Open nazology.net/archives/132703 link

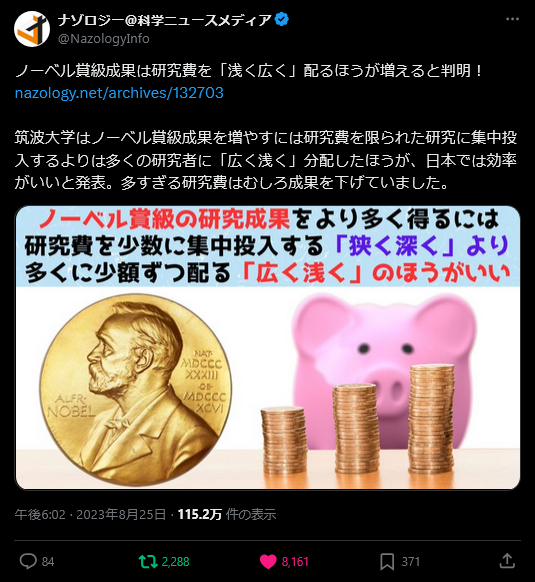pyautogui.click(x=119, y=93)
